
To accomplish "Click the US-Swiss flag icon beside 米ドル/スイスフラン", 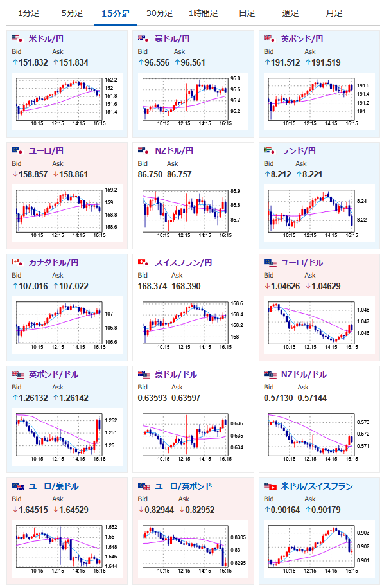I will [x=270, y=486].
